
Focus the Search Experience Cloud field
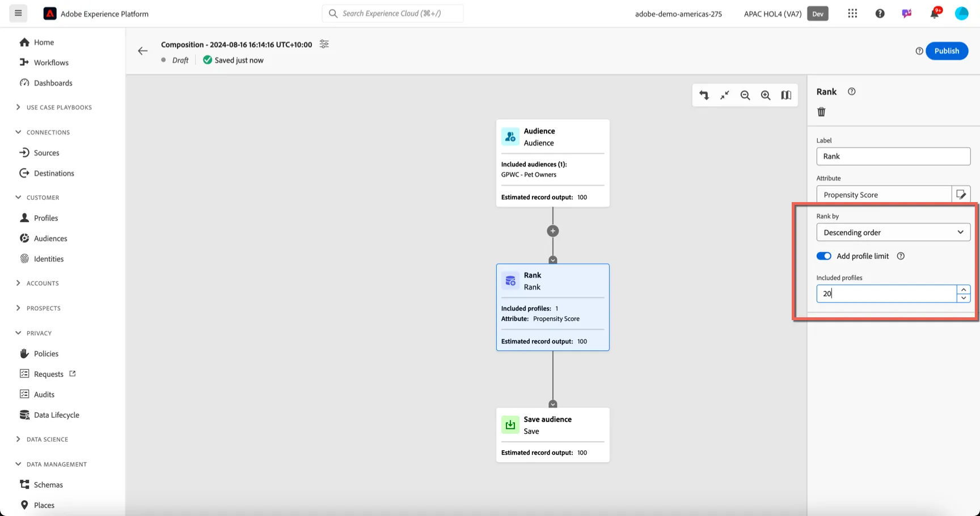tap(392, 13)
